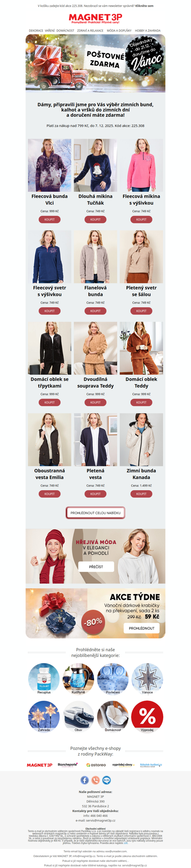Open the Obuv category circle

78,716
